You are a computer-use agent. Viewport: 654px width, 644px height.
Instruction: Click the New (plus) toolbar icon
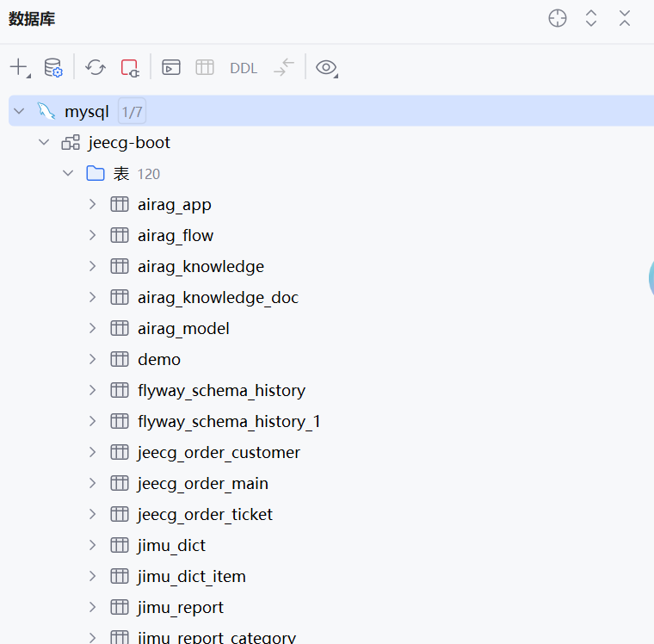(x=19, y=67)
